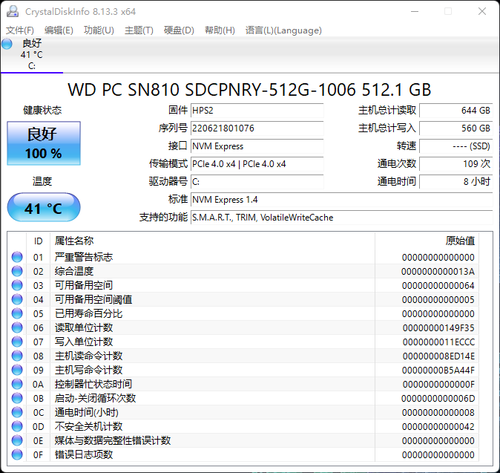Click raw value 000000008ED14E for 主机读命令计数
Image resolution: width=500 pixels, height=473 pixels.
point(438,356)
